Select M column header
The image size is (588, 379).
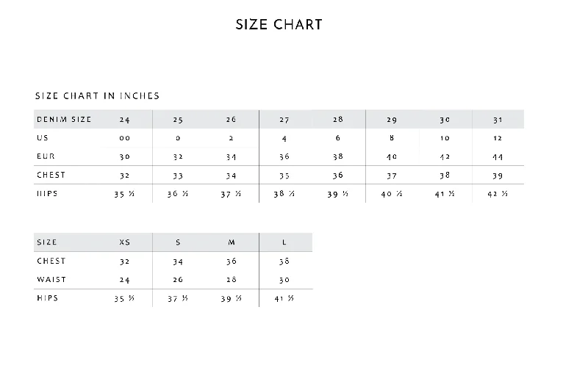232,242
